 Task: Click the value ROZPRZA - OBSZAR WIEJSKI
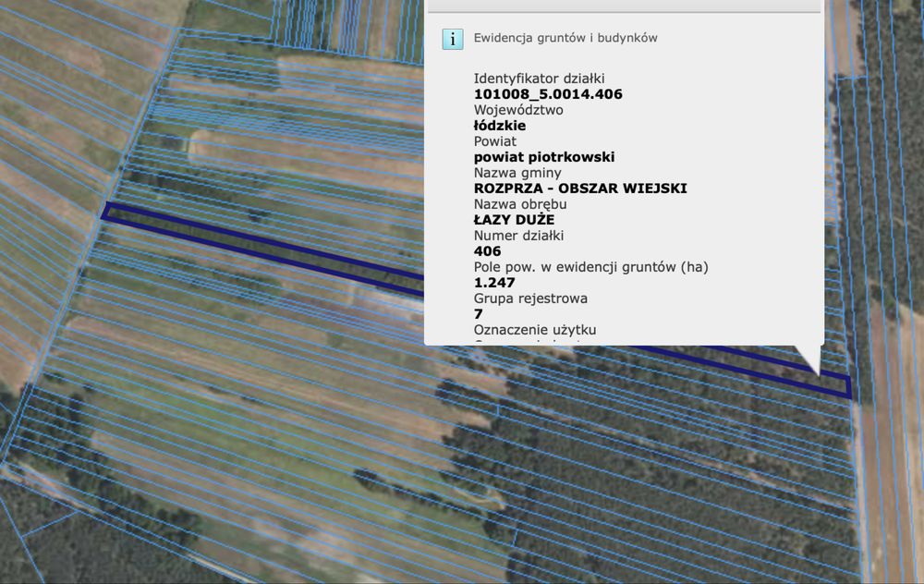(580, 189)
